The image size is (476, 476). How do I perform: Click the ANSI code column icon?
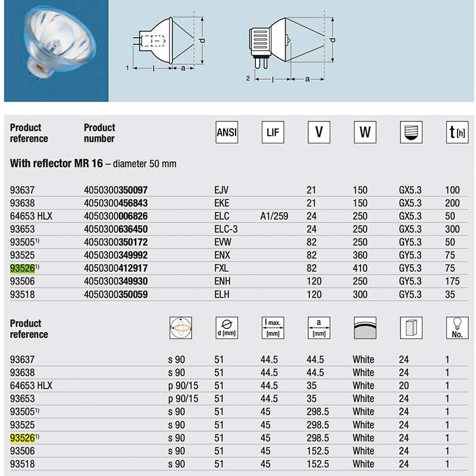coord(226,132)
